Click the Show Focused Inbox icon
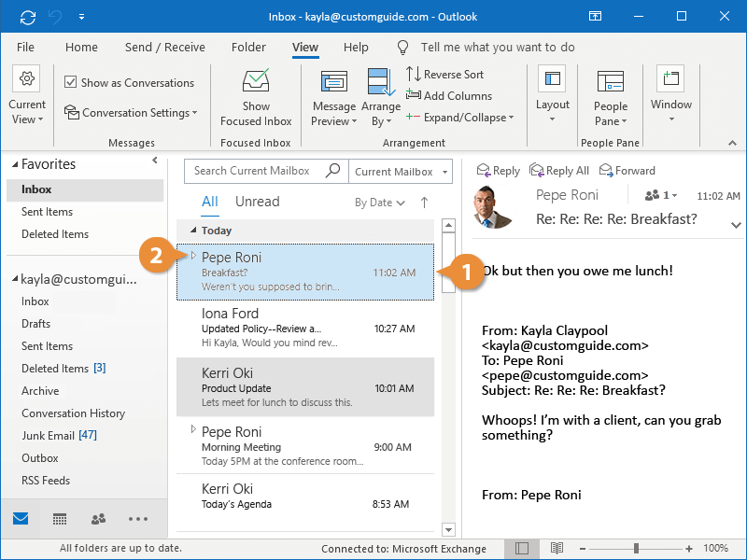Viewport: 747px width, 560px height. click(x=256, y=82)
